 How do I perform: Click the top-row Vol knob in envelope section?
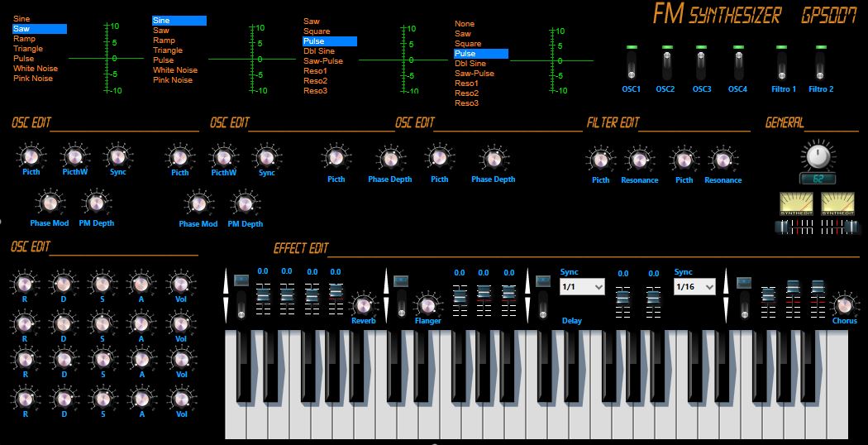181,284
